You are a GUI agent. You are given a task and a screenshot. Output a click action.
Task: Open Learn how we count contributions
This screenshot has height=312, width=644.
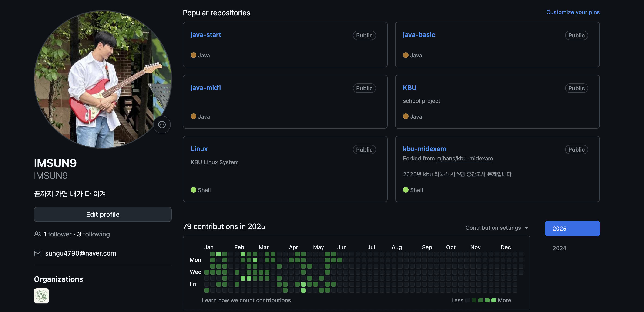point(246,300)
